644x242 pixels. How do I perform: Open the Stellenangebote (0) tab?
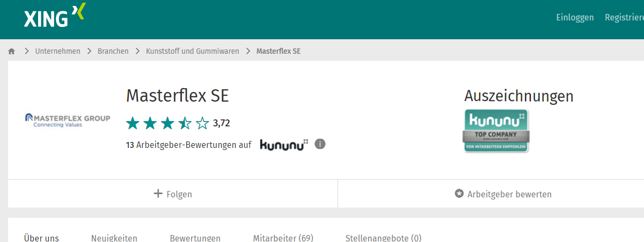[x=383, y=238]
